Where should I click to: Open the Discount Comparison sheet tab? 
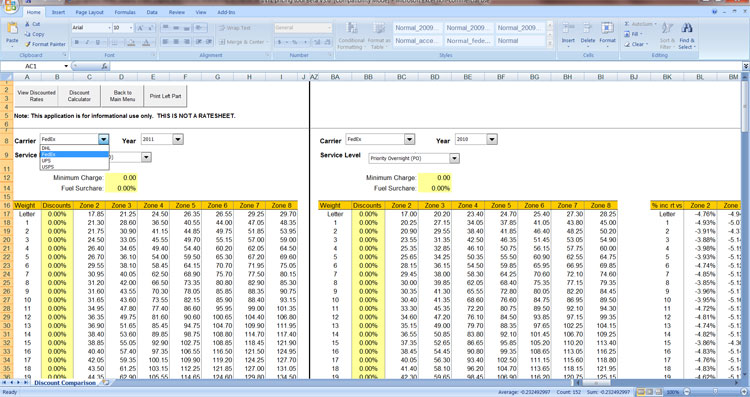click(65, 383)
